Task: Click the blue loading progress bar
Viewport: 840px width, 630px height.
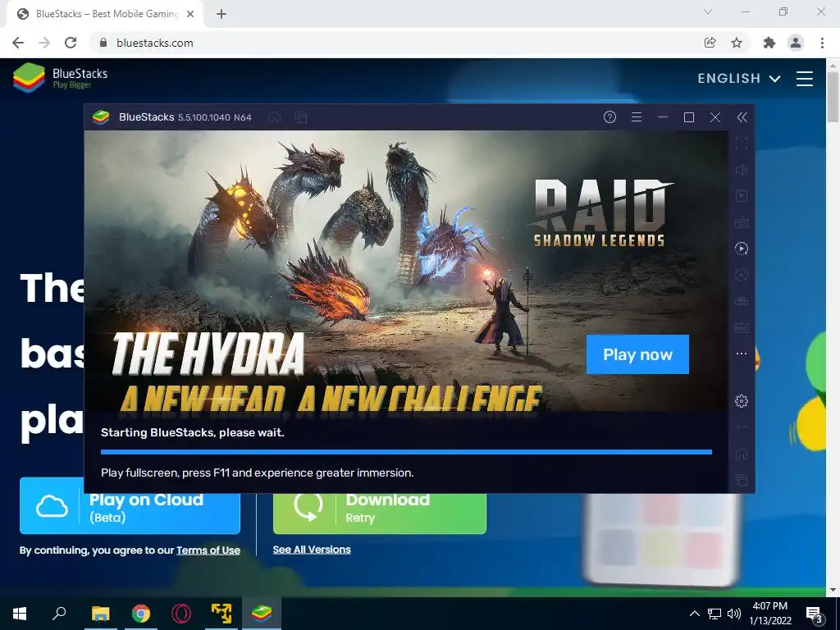Action: point(406,452)
